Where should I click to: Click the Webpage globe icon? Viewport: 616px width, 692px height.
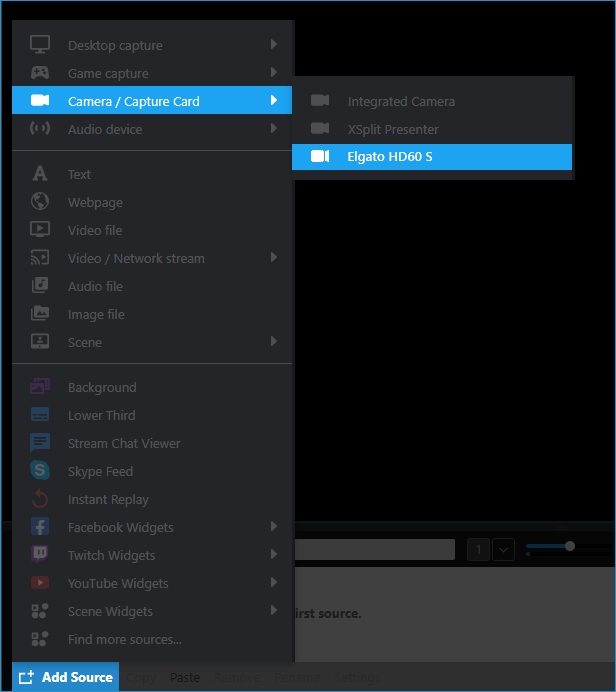pos(40,201)
